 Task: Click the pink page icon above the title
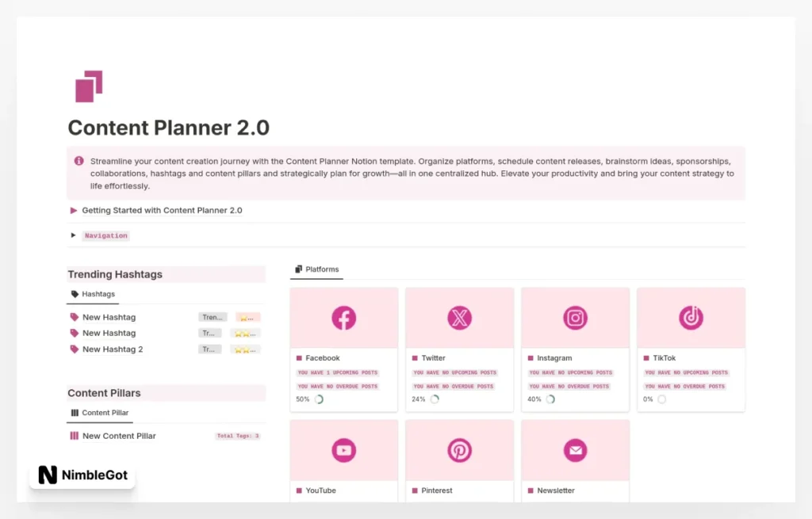[x=88, y=86]
